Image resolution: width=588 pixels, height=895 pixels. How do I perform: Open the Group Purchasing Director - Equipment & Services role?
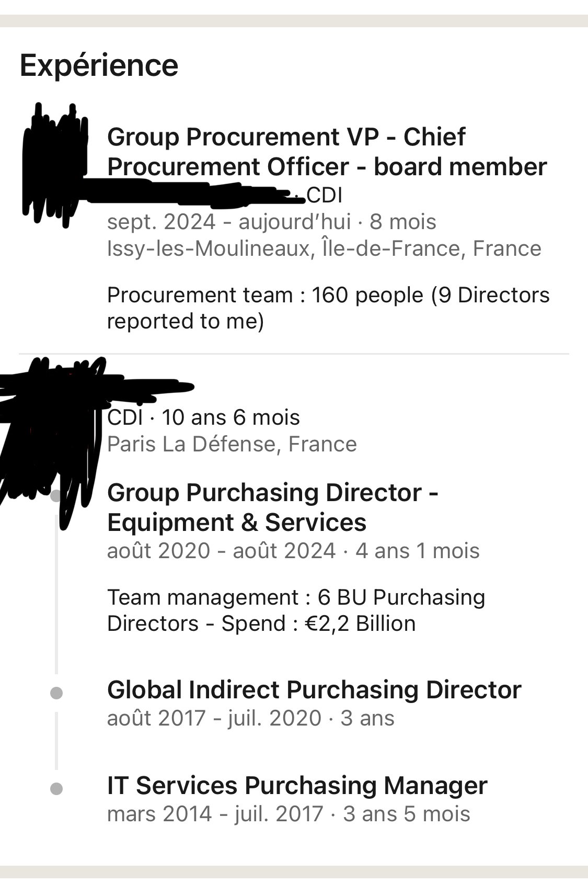[x=273, y=507]
